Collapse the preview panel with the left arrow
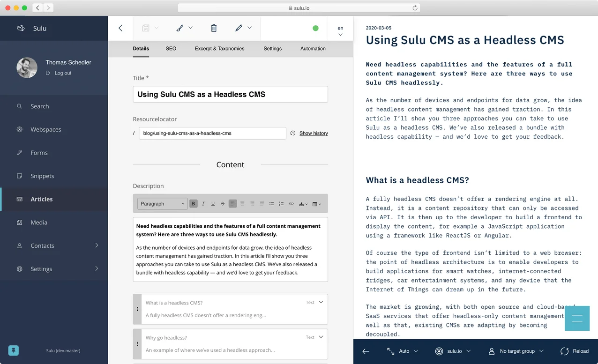The width and height of the screenshot is (598, 364). 366,351
